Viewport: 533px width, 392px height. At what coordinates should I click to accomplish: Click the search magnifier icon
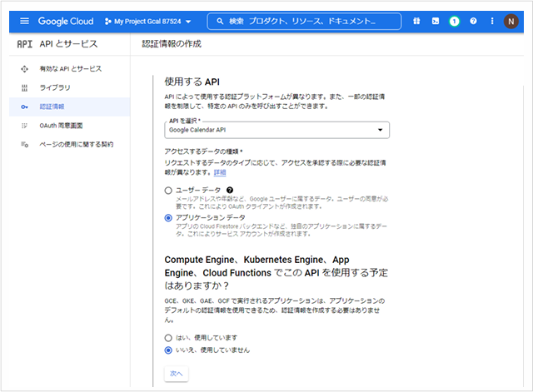pyautogui.click(x=220, y=21)
